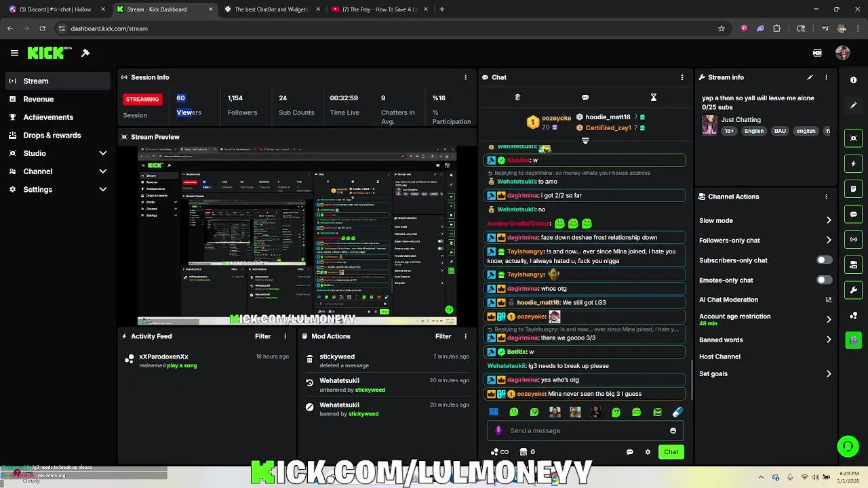868x488 pixels.
Task: Switch to The Fray YouTube tab
Action: [380, 9]
